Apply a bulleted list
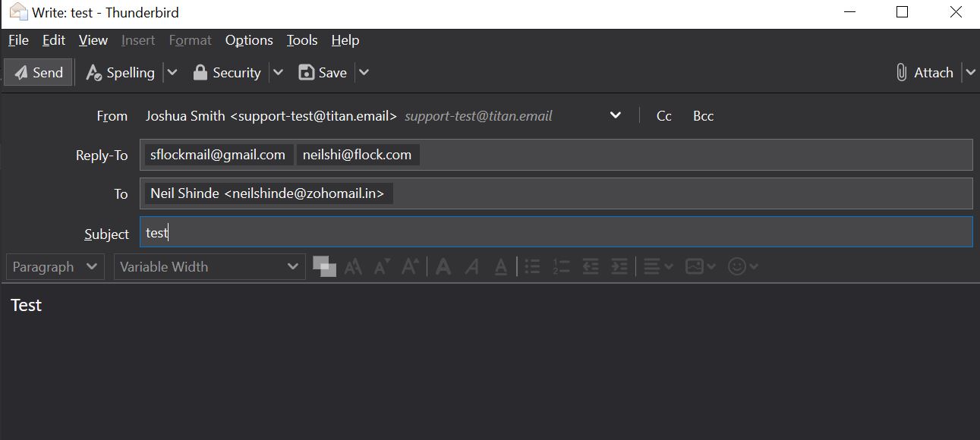 coord(533,267)
